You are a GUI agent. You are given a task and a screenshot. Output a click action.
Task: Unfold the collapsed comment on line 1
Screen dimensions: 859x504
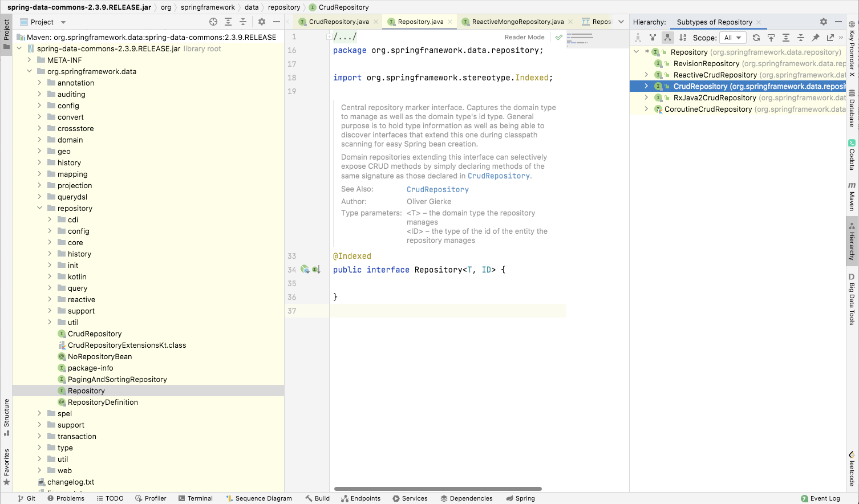click(x=329, y=36)
